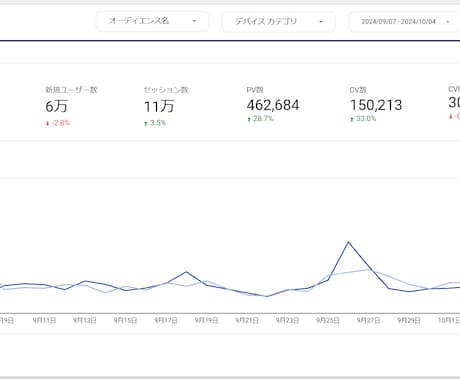The width and height of the screenshot is (460, 380).
Task: Click the 6万 new users value
Action: (56, 106)
